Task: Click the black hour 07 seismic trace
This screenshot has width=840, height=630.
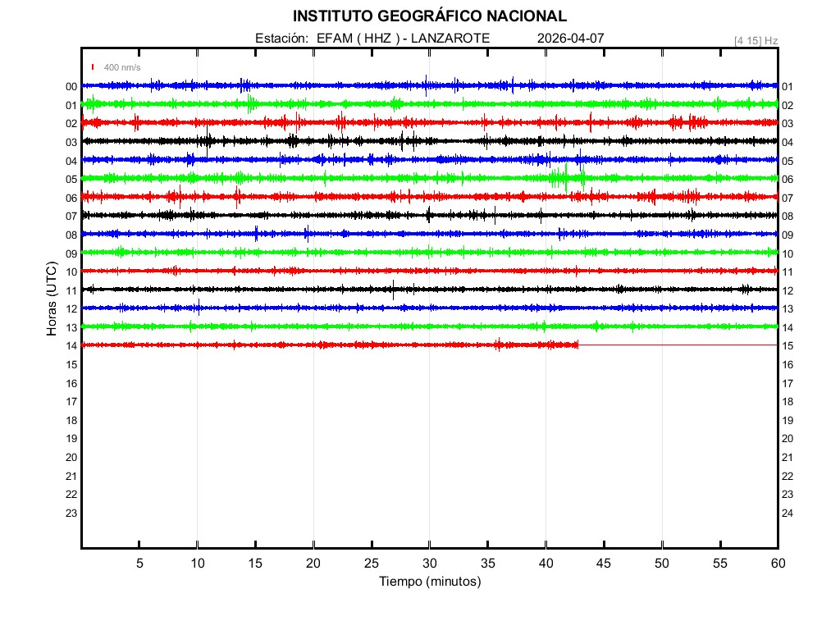Action: coord(328,215)
